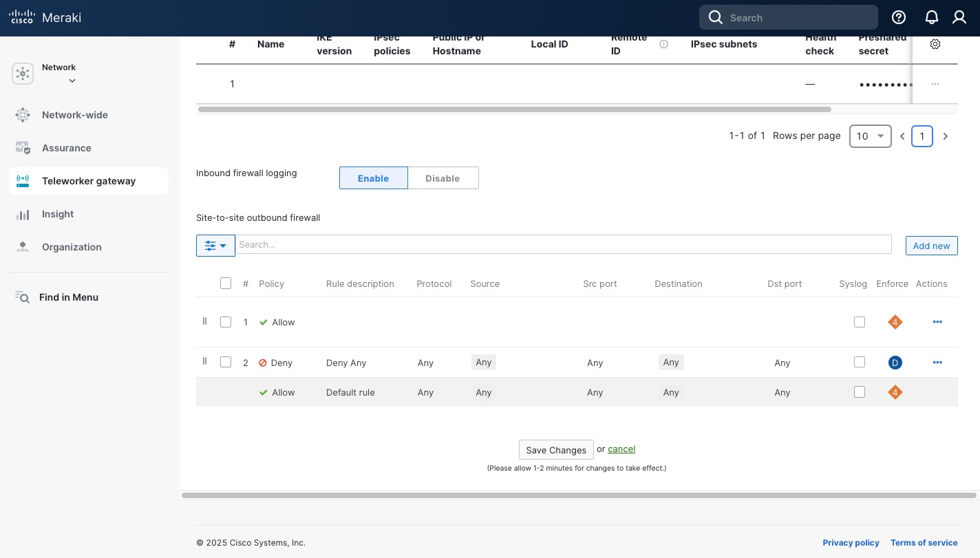Click the info icon beside Remote ID

click(663, 44)
